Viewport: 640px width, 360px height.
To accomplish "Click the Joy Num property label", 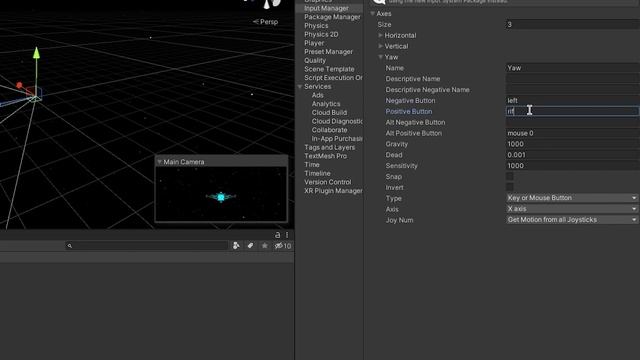I will coord(399,220).
